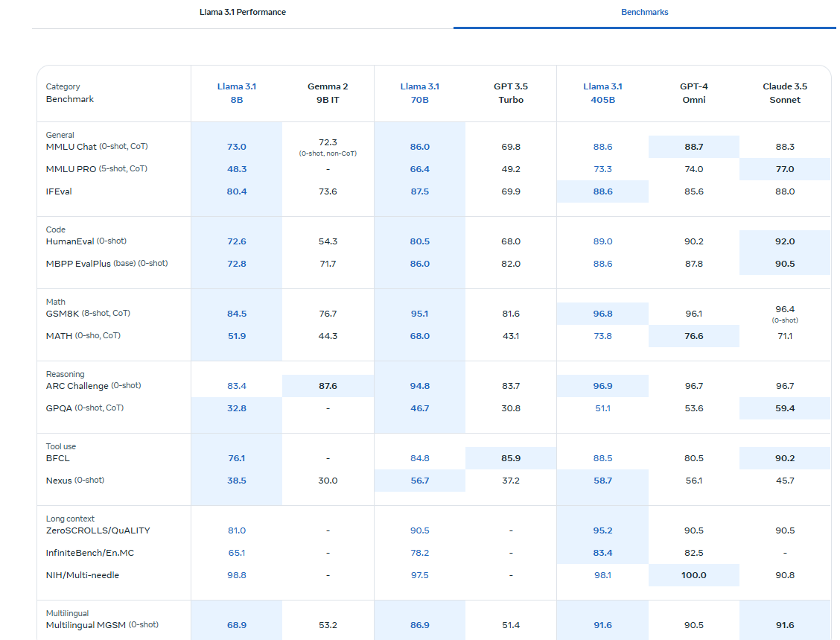Click the 43.1 GPT 3.5 Turbo MATH score
The height and width of the screenshot is (640, 840).
[511, 337]
